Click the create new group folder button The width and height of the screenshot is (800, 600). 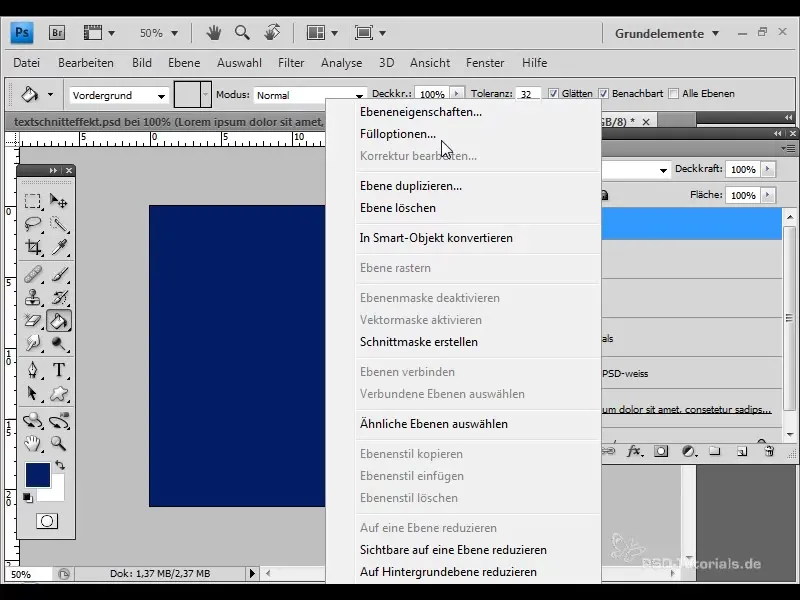point(715,451)
